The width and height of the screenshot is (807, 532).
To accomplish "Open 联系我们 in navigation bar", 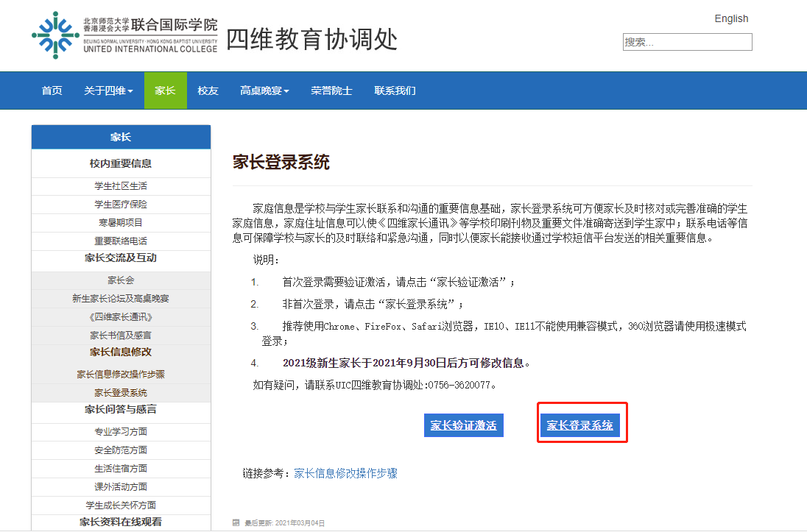I will coord(395,91).
